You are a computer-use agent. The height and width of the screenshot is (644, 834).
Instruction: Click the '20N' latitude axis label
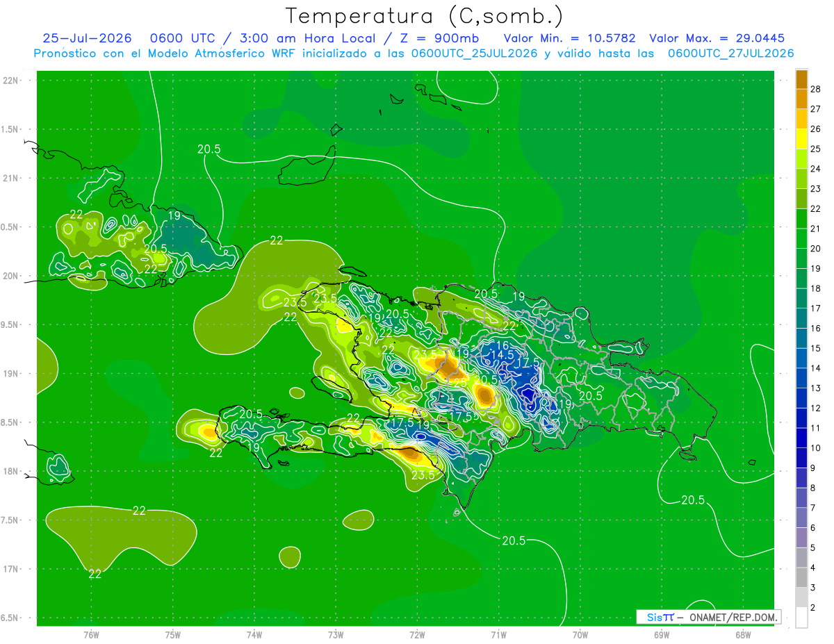point(12,276)
